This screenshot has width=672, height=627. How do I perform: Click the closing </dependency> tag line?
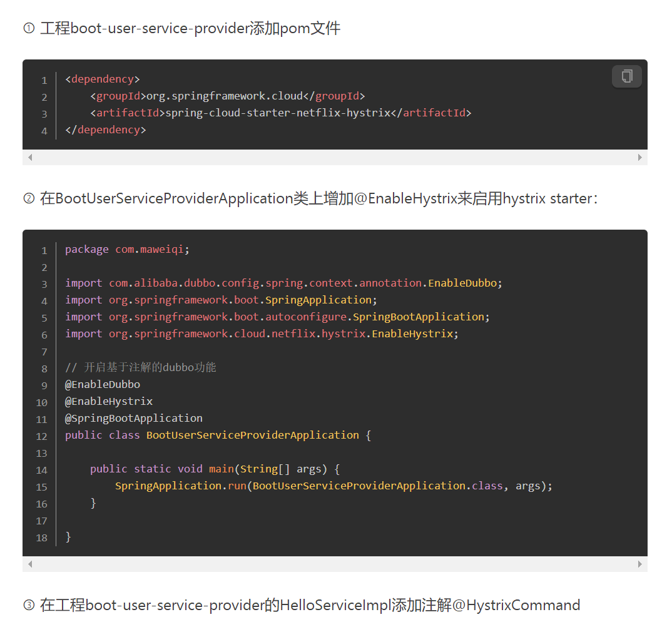pos(105,130)
